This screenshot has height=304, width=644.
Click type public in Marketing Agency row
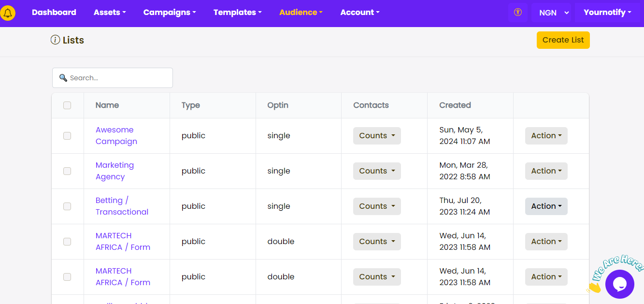193,171
